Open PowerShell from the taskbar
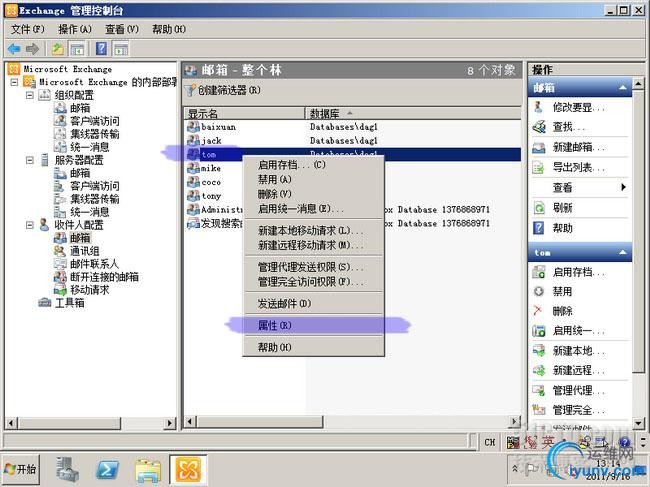Screen dimensions: 650x487 (107, 470)
